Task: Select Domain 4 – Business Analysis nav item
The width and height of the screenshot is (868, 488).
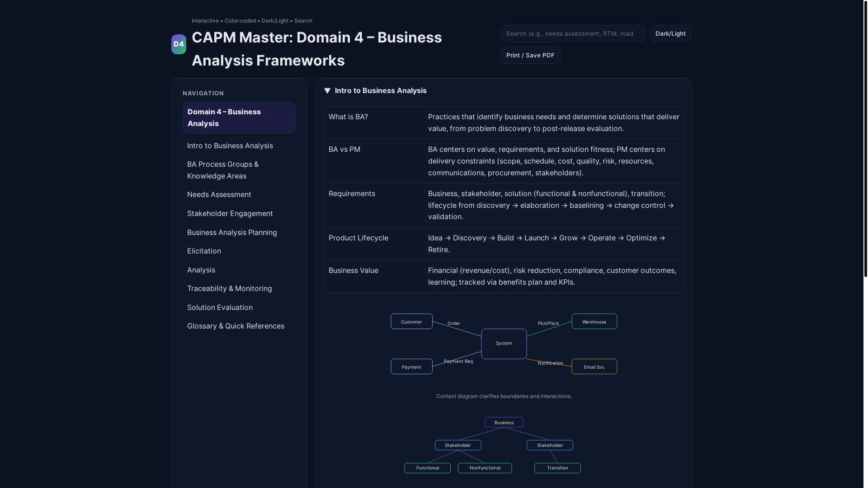Action: [x=239, y=118]
